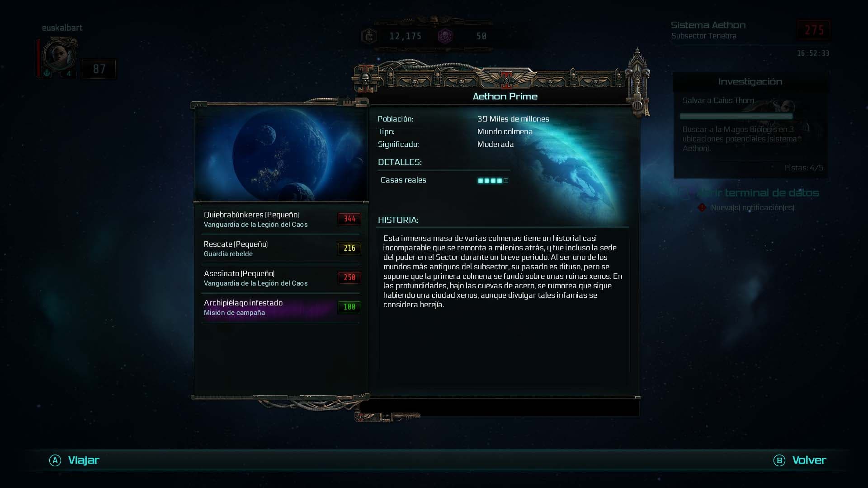This screenshot has width=868, height=488.
Task: Click the purple skull fate icon
Action: coord(445,36)
